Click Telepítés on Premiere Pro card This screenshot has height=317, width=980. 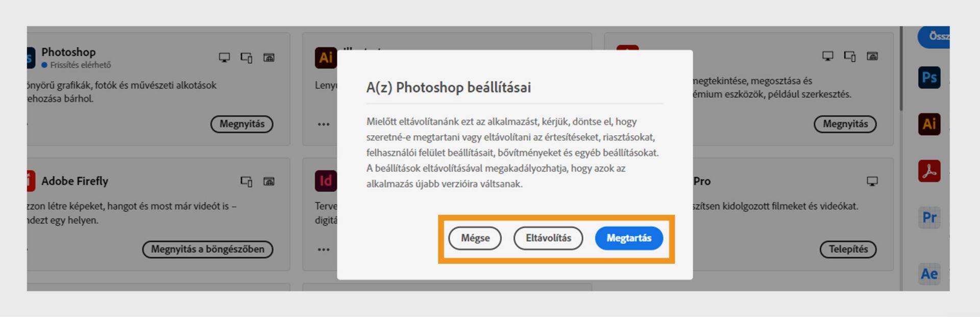tap(848, 249)
